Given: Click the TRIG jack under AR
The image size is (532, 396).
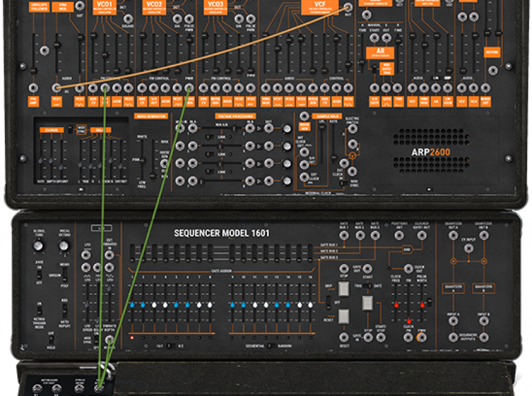Looking at the screenshot, I should [x=398, y=88].
